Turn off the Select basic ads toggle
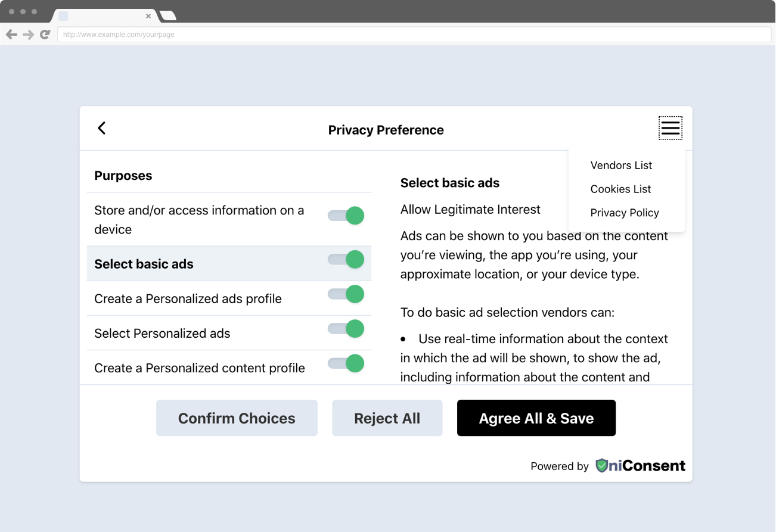Screen dimensions: 776x532 [x=346, y=260]
